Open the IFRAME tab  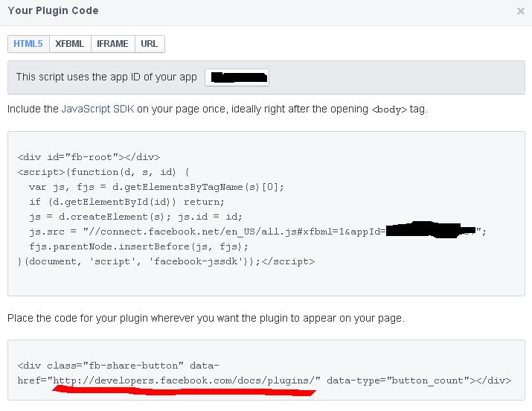[x=112, y=44]
